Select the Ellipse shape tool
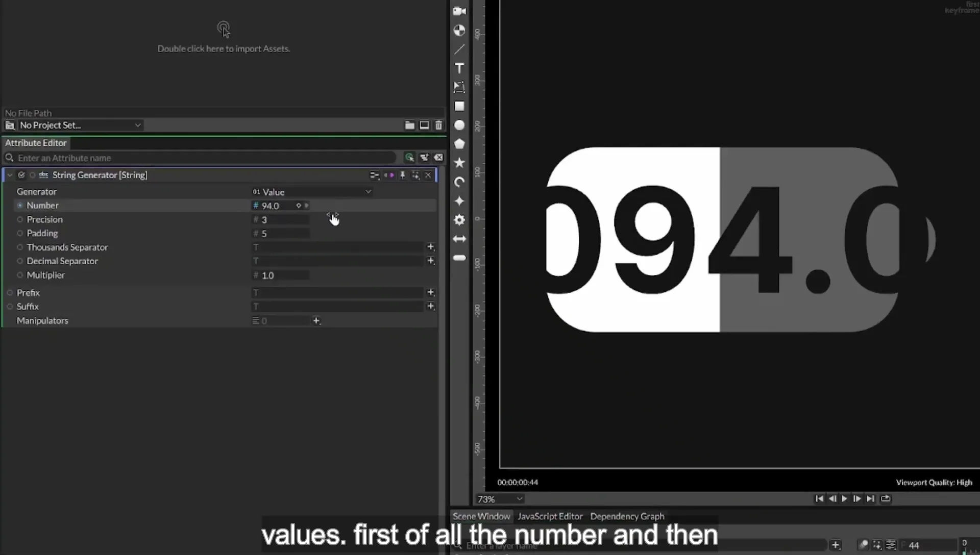Viewport: 980px width, 555px height. (x=459, y=125)
